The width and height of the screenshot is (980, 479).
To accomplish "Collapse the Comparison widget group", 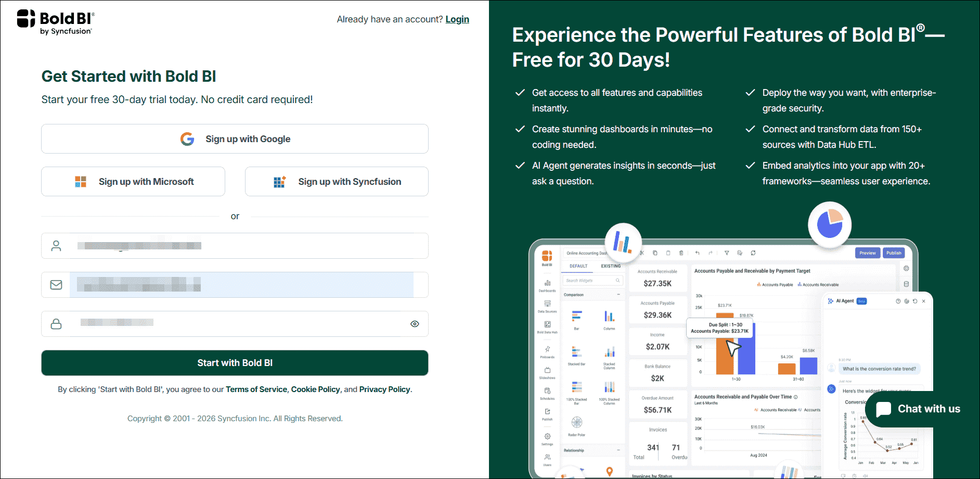I will 619,295.
